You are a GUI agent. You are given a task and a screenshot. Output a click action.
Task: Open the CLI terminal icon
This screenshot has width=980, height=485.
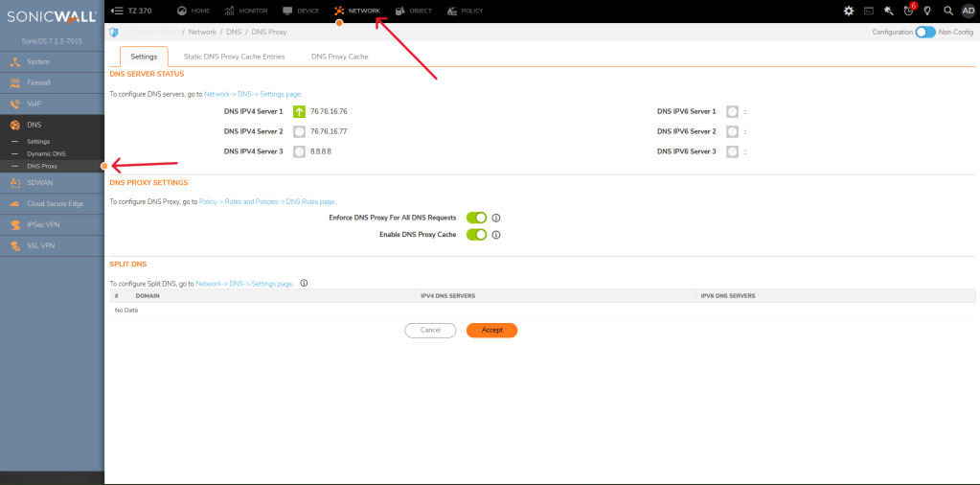[x=869, y=11]
